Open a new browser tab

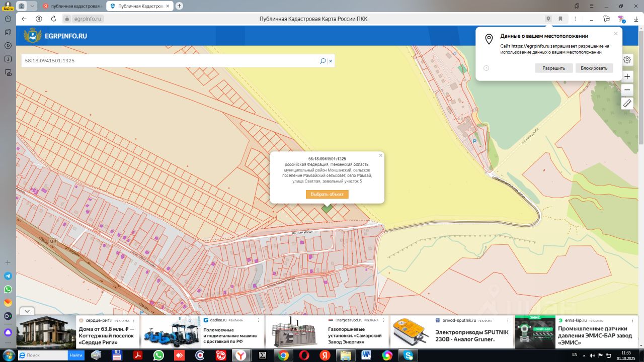[180, 6]
